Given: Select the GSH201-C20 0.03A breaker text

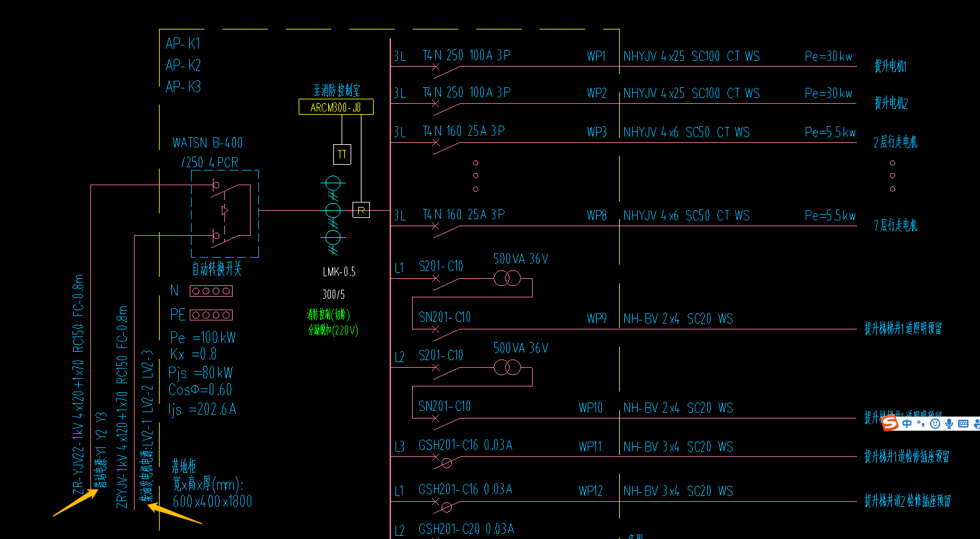Looking at the screenshot, I should pyautogui.click(x=466, y=529).
